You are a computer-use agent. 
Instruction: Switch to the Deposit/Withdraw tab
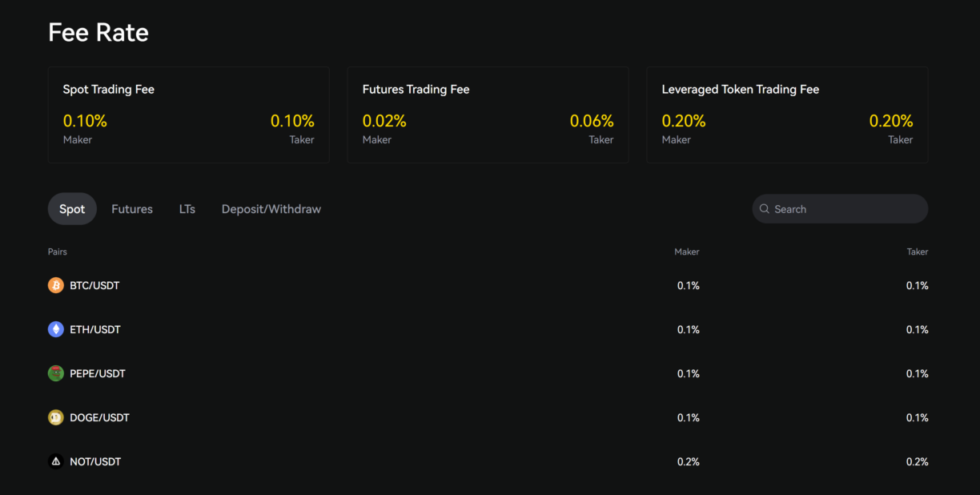point(271,208)
